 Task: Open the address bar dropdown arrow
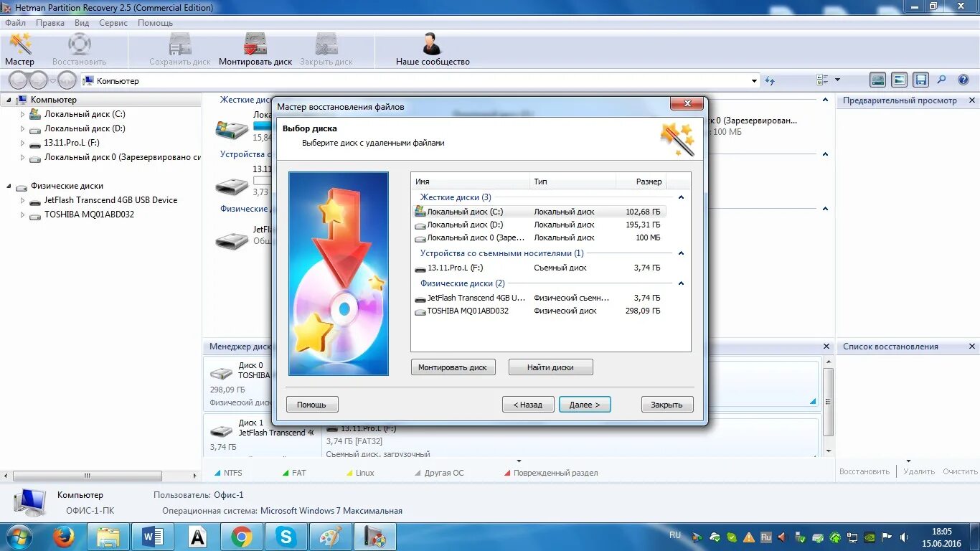[754, 81]
